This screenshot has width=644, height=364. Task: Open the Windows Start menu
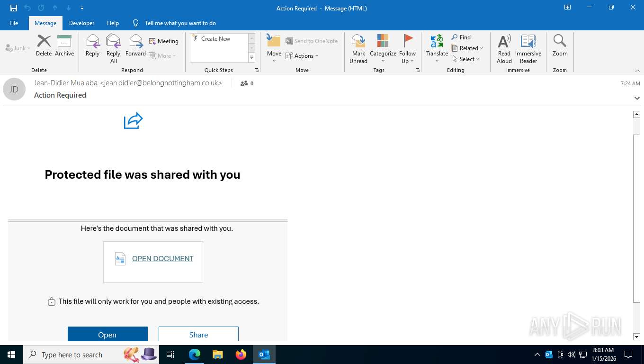[11, 355]
